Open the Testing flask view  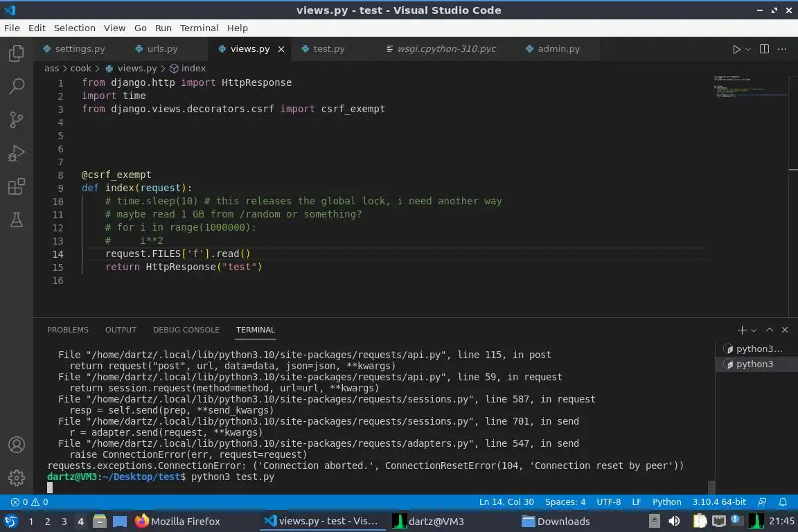[17, 220]
